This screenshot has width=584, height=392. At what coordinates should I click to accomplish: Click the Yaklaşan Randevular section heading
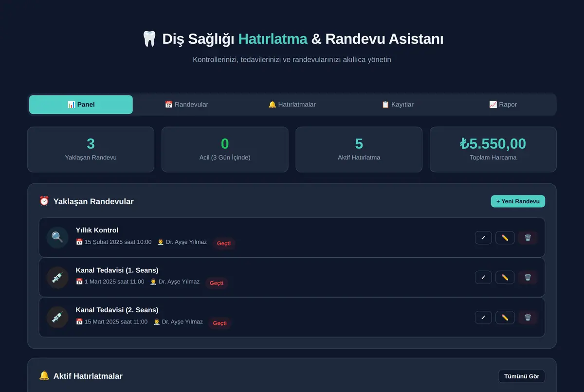point(93,201)
